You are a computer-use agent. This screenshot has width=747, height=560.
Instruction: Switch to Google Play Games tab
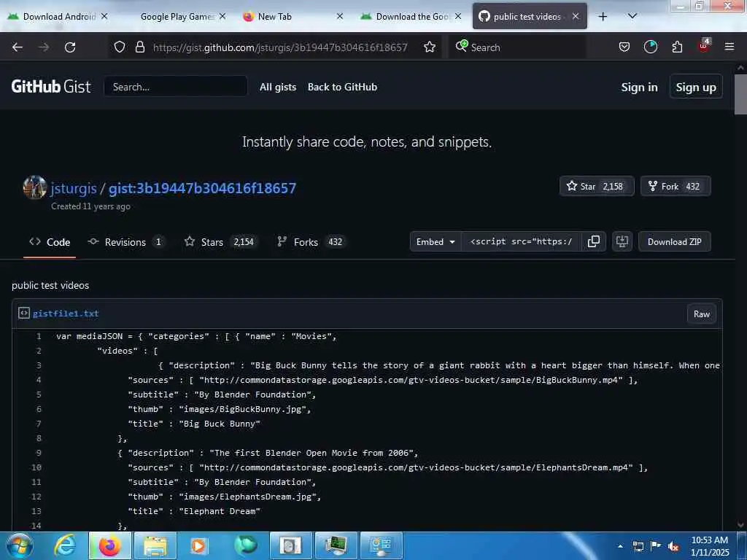click(x=177, y=17)
